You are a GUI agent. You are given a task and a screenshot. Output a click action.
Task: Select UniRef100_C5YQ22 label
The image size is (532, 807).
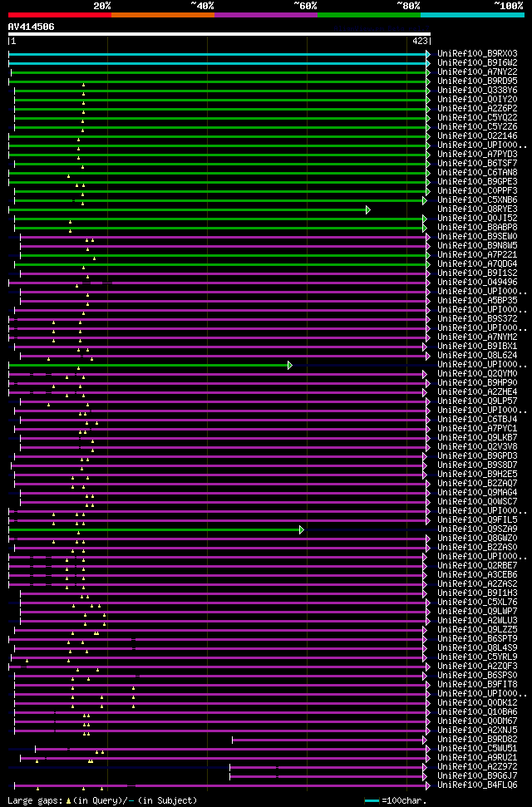[477, 118]
